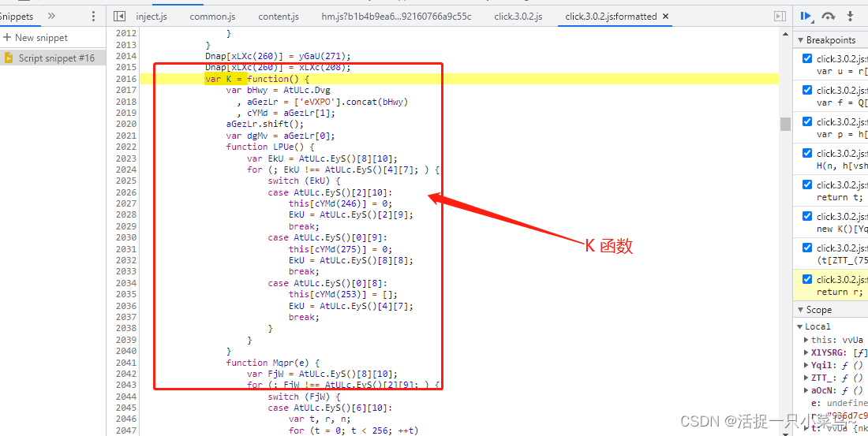868x436 pixels.
Task: Switch to the inject.js tab
Action: [152, 17]
